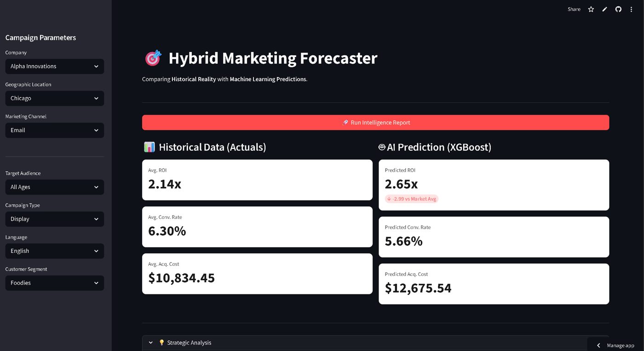Screen dimensions: 644x351
Task: Open the Company dropdown showing Alpha Innovations
Action: pos(55,66)
